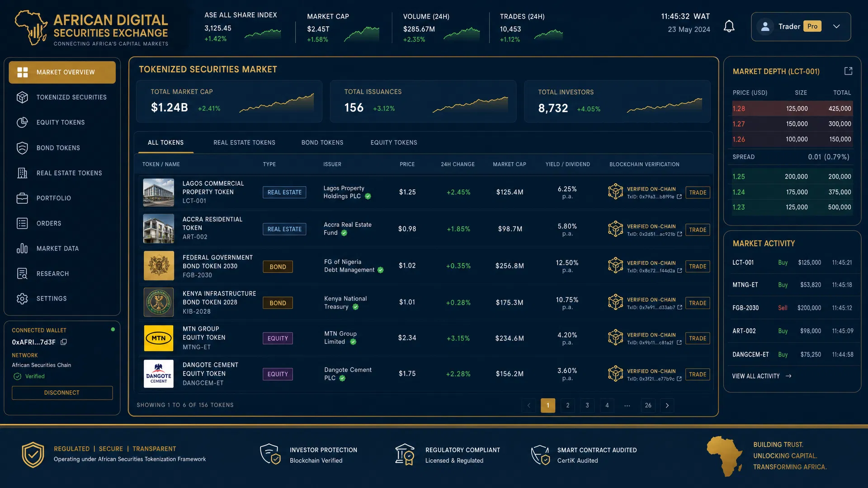Copy the connected wallet address
This screenshot has width=868, height=488.
tap(64, 342)
